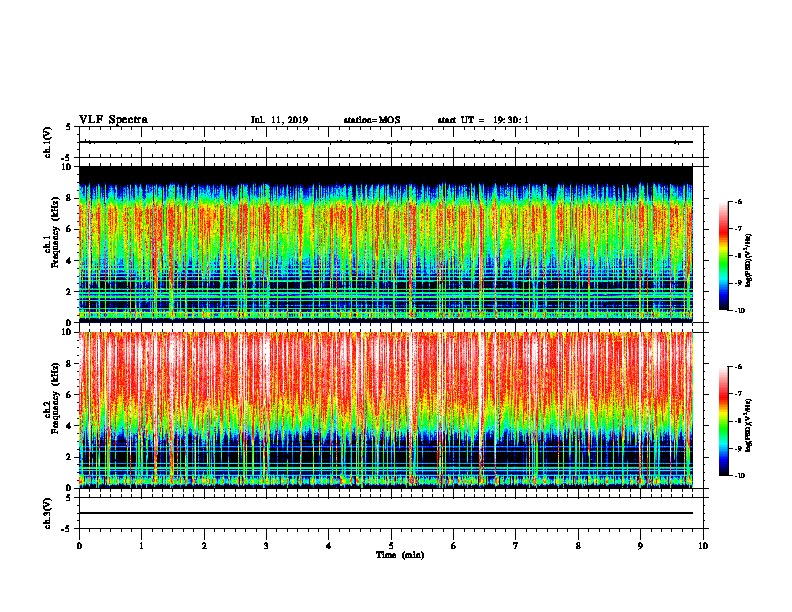Click the time-axis tick label "3"
792x612 pixels.
(266, 545)
